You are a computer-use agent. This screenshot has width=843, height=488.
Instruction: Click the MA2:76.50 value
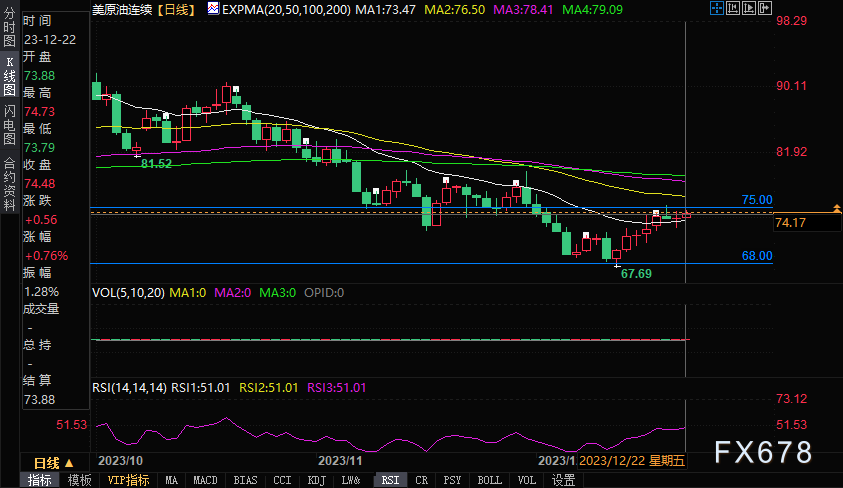454,9
